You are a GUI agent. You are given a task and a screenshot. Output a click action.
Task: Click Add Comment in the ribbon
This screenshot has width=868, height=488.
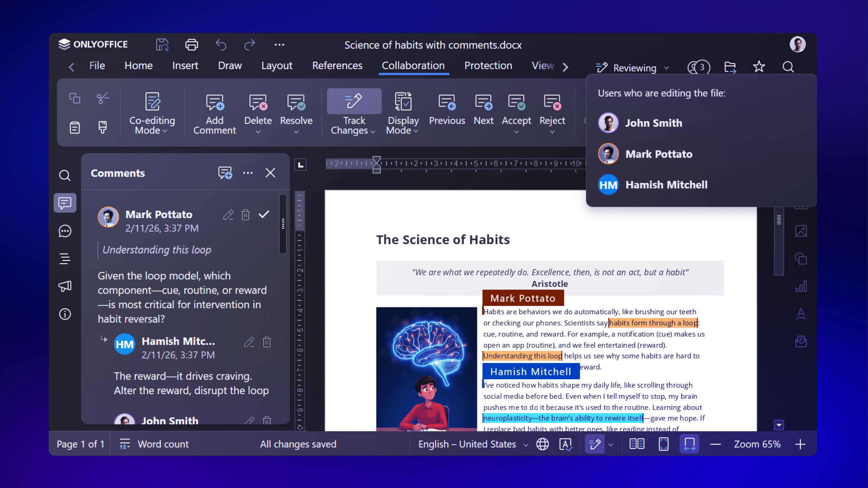[215, 114]
